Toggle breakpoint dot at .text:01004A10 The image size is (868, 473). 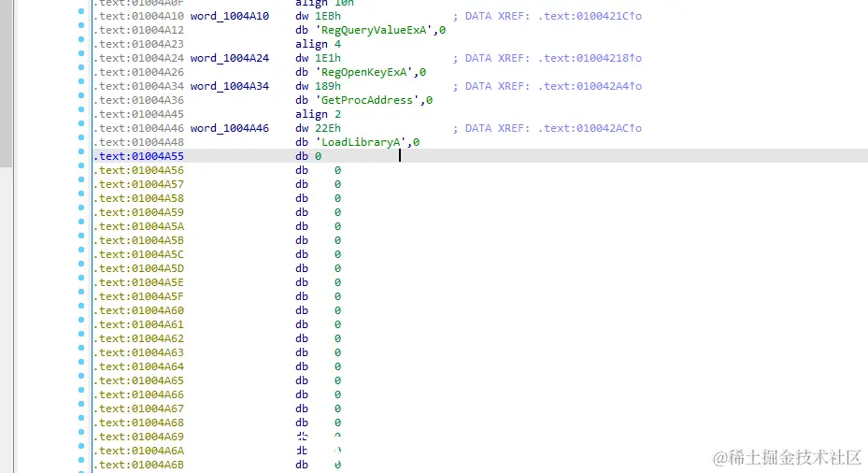tap(81, 11)
